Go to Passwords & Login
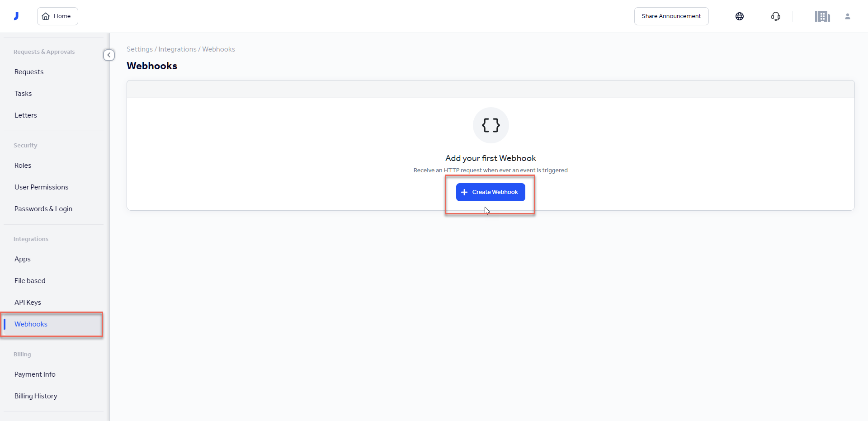 coord(43,208)
